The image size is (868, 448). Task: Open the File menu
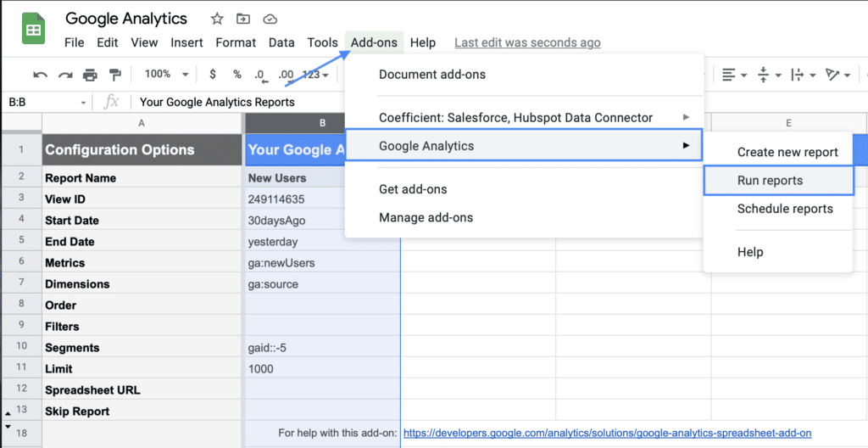coord(75,42)
